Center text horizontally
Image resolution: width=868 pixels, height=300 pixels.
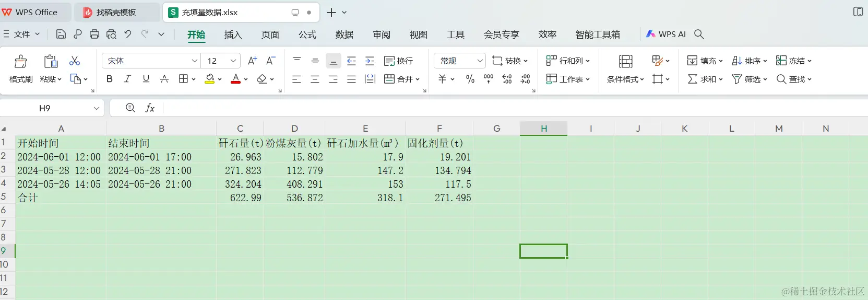315,79
